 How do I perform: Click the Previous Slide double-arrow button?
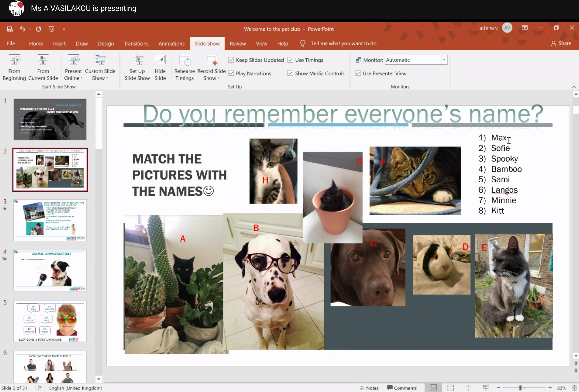coord(576,363)
